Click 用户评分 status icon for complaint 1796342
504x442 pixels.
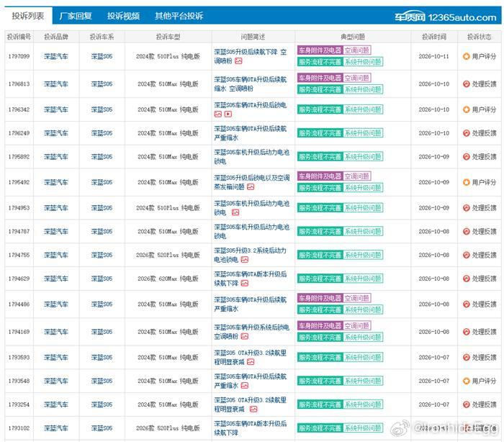point(466,109)
